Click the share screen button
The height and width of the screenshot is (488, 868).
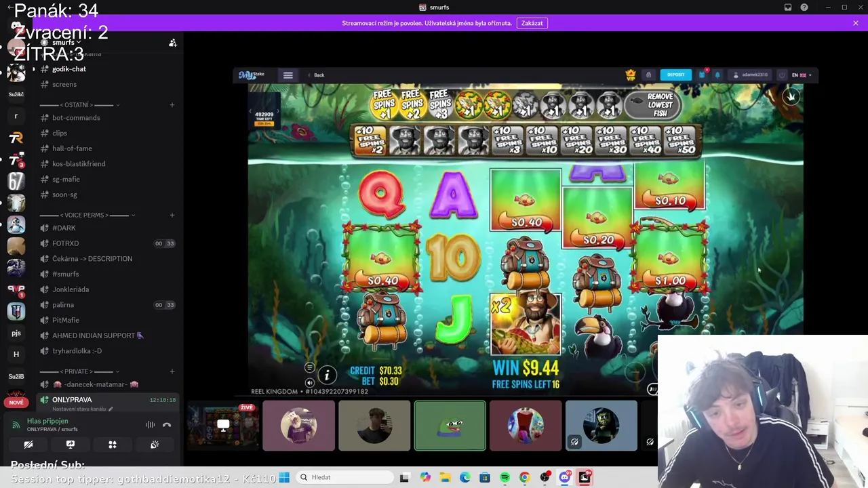71,445
